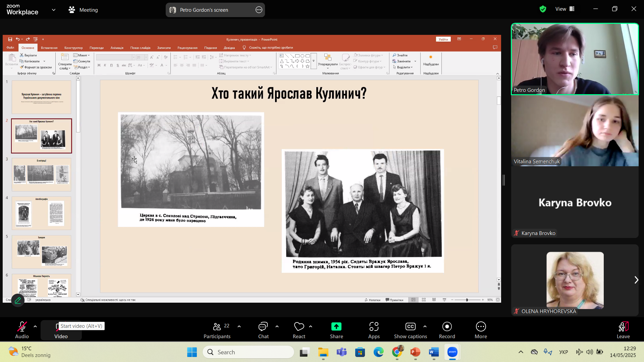Unmute the microphone with the Audio button
This screenshot has width=644, height=362.
[22, 330]
